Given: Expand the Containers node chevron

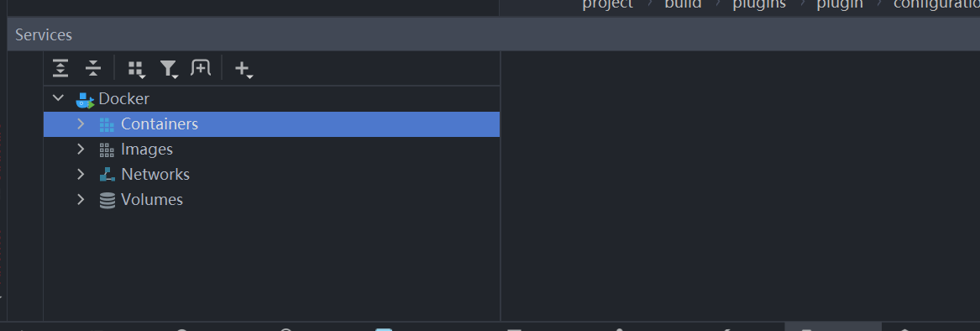Looking at the screenshot, I should [81, 123].
